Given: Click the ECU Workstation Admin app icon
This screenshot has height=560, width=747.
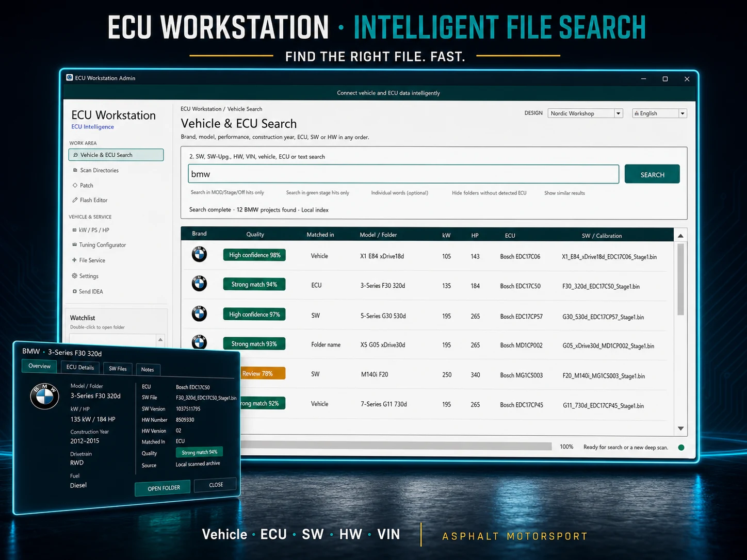Looking at the screenshot, I should [x=70, y=78].
